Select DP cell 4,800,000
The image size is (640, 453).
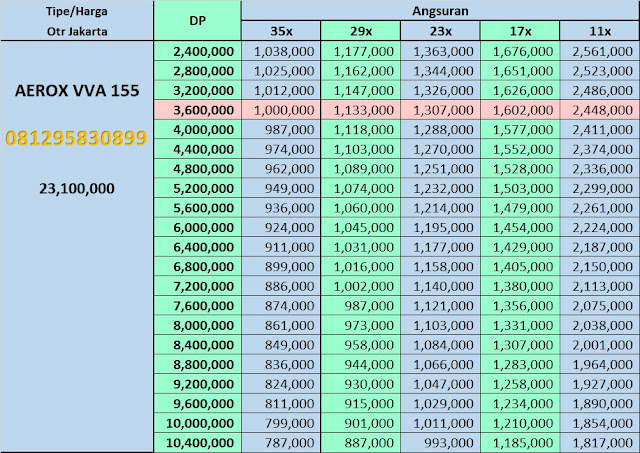tap(198, 169)
